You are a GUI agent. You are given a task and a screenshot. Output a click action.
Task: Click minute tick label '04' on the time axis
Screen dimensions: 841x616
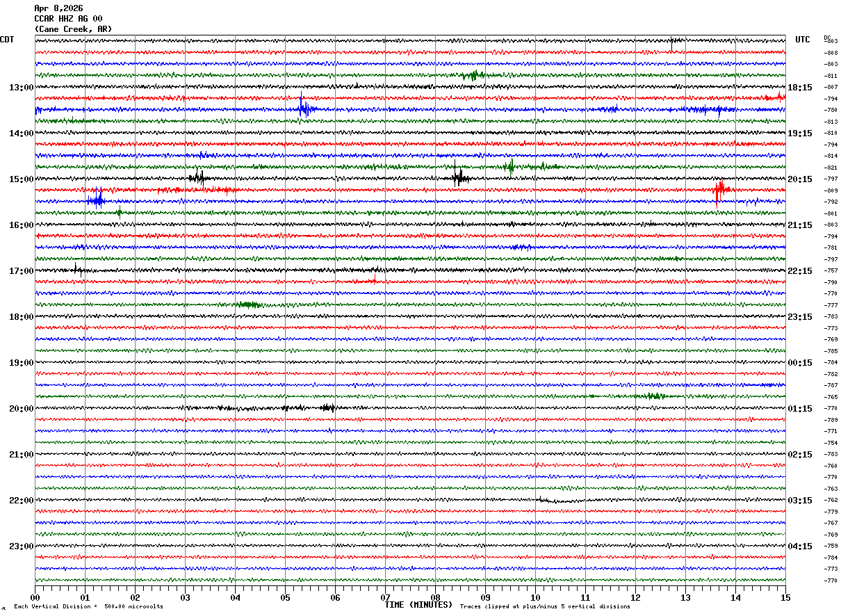tap(235, 597)
